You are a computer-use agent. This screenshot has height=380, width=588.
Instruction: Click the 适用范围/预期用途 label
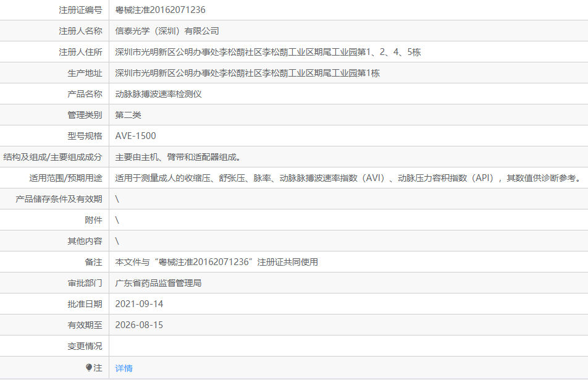pyautogui.click(x=65, y=178)
